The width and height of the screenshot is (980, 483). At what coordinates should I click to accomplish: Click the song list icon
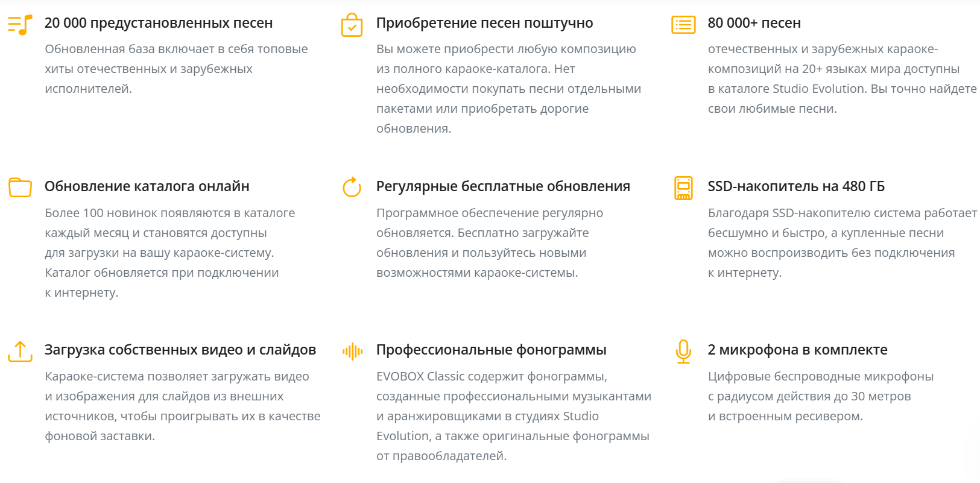click(683, 25)
